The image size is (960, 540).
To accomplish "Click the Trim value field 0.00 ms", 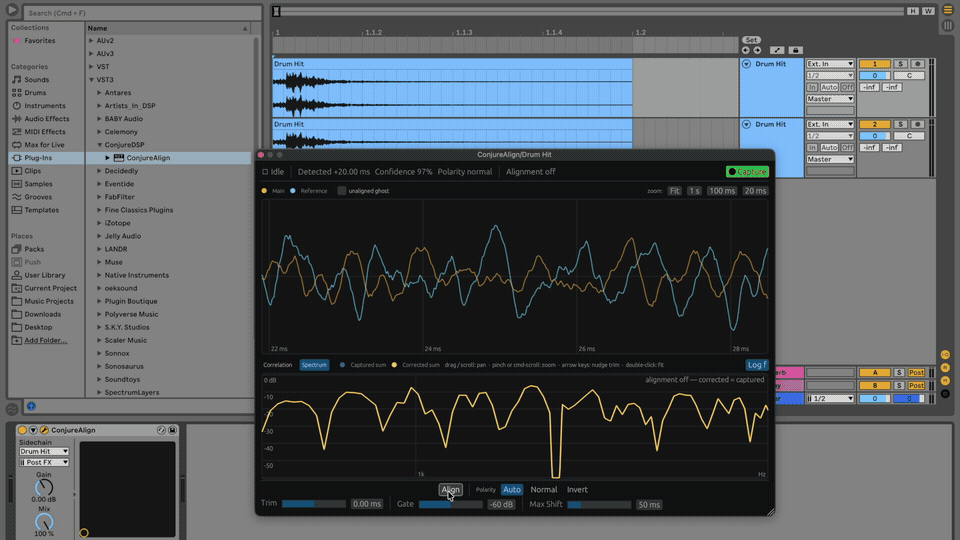I will point(367,504).
